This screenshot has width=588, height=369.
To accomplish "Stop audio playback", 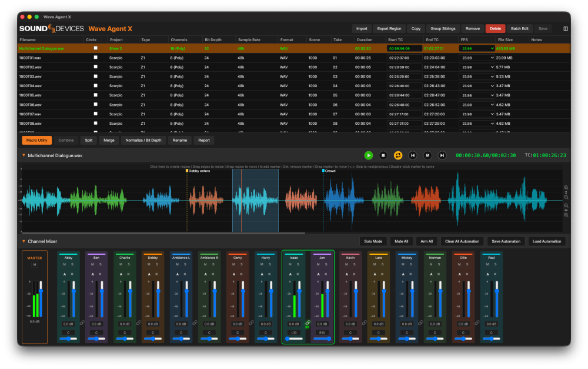I will (x=383, y=155).
